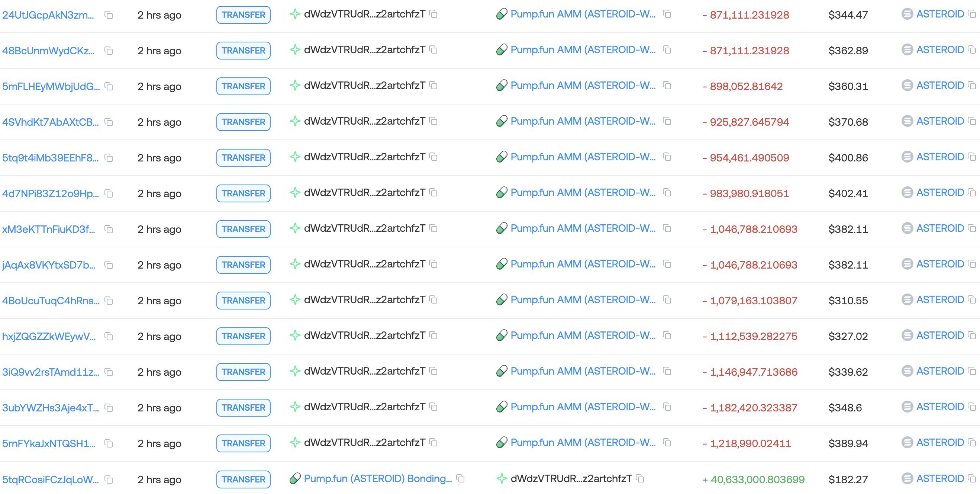The height and width of the screenshot is (494, 980).
Task: Copy recipient dWdzVTRUdR address in $182.27 row
Action: pos(640,478)
